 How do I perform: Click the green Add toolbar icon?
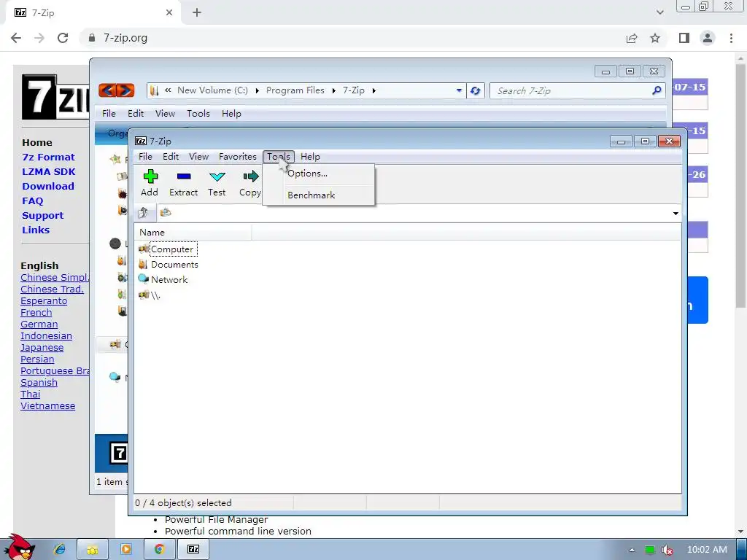[x=150, y=176]
